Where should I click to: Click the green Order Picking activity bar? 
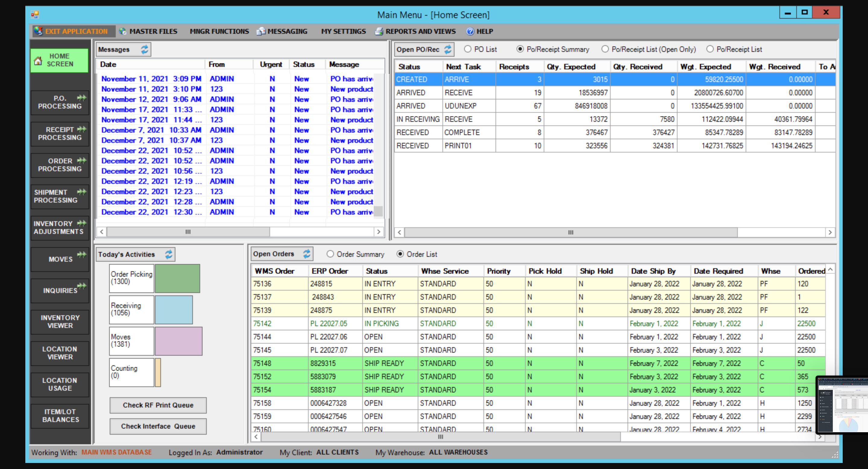point(177,278)
